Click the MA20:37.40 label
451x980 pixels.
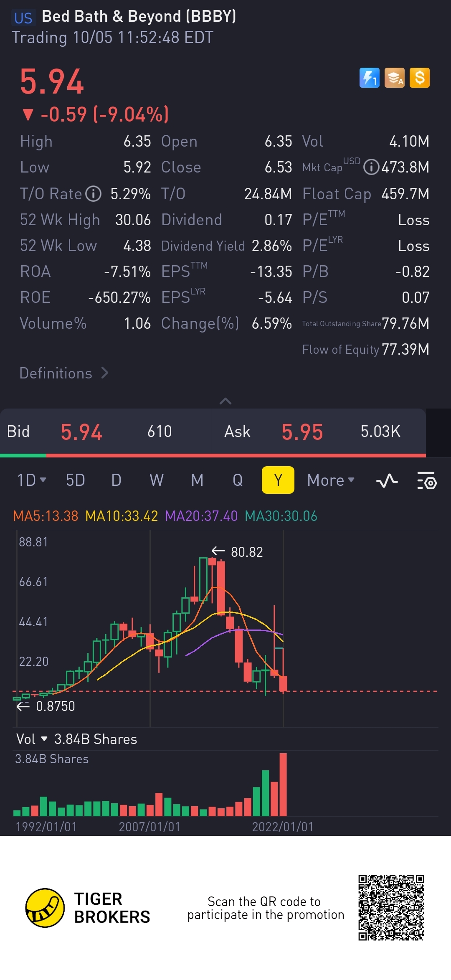click(x=201, y=516)
